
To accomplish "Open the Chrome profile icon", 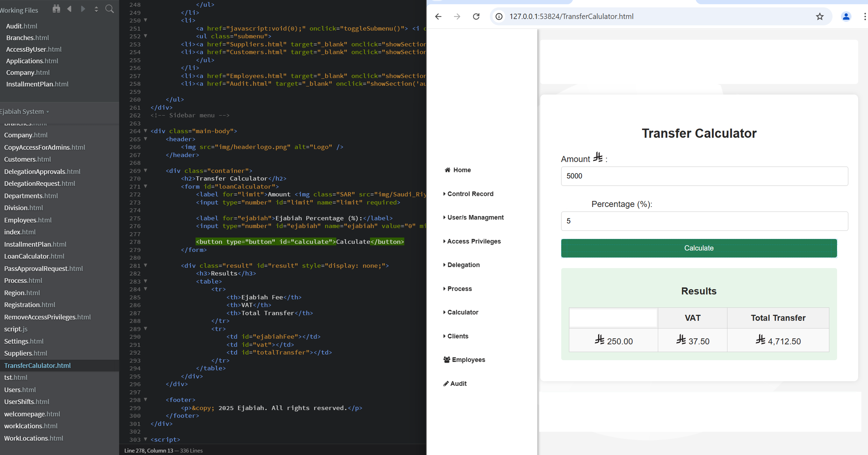I will [846, 16].
